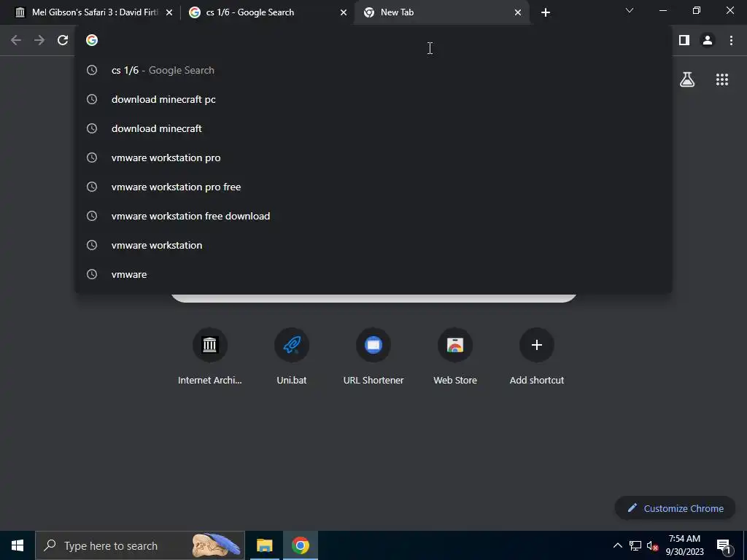Open Customize Chrome
Image resolution: width=747 pixels, height=560 pixels.
point(675,508)
